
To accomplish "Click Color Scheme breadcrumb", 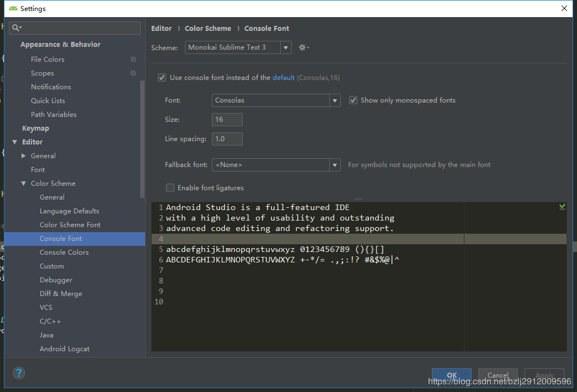I will (208, 28).
